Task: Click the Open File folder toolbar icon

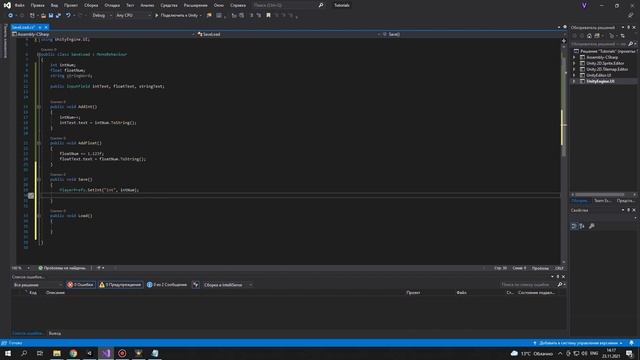Action: click(43, 16)
